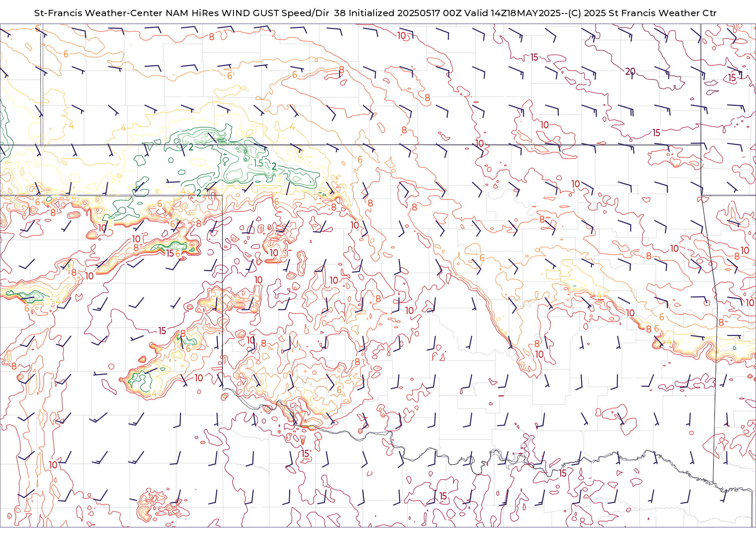Image resolution: width=756 pixels, height=551 pixels.
Task: Click "NAM HiRes" in the header
Action: click(x=192, y=13)
